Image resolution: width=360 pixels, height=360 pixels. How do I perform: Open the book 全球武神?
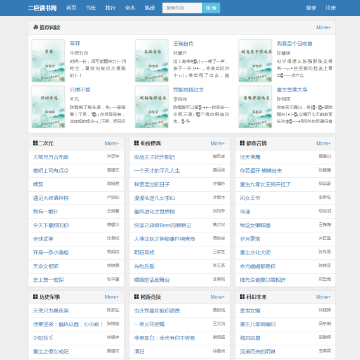click(43, 239)
